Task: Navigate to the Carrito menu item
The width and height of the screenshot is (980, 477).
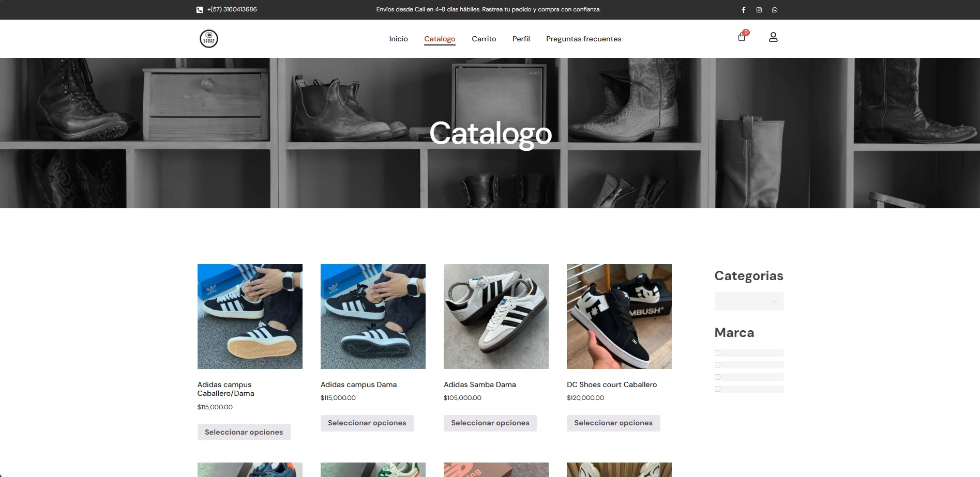Action: pyautogui.click(x=484, y=39)
